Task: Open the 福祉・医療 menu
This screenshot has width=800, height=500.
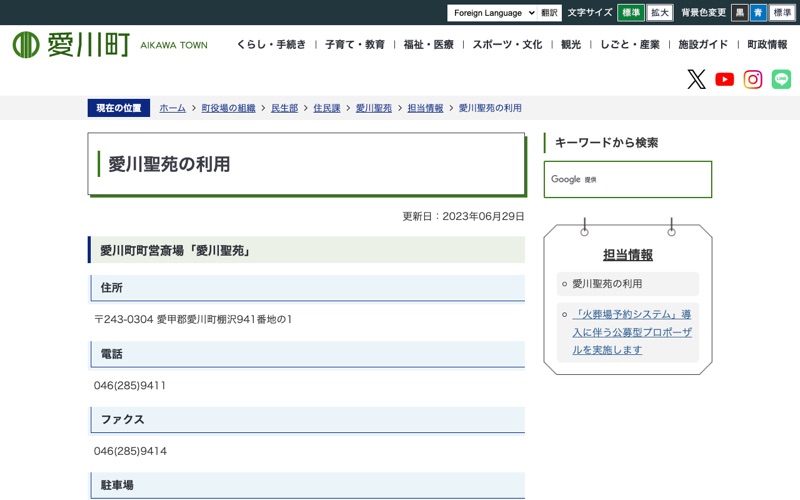Action: click(429, 44)
